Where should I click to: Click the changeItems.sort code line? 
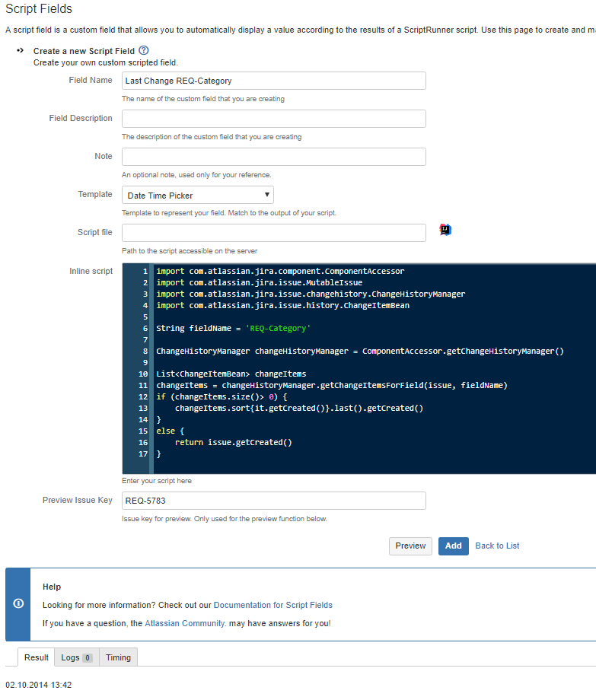point(299,408)
